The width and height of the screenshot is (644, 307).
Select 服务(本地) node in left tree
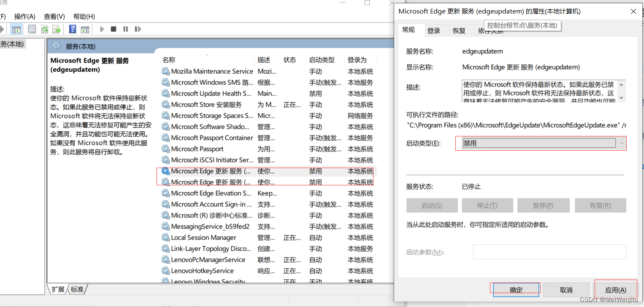click(x=12, y=44)
